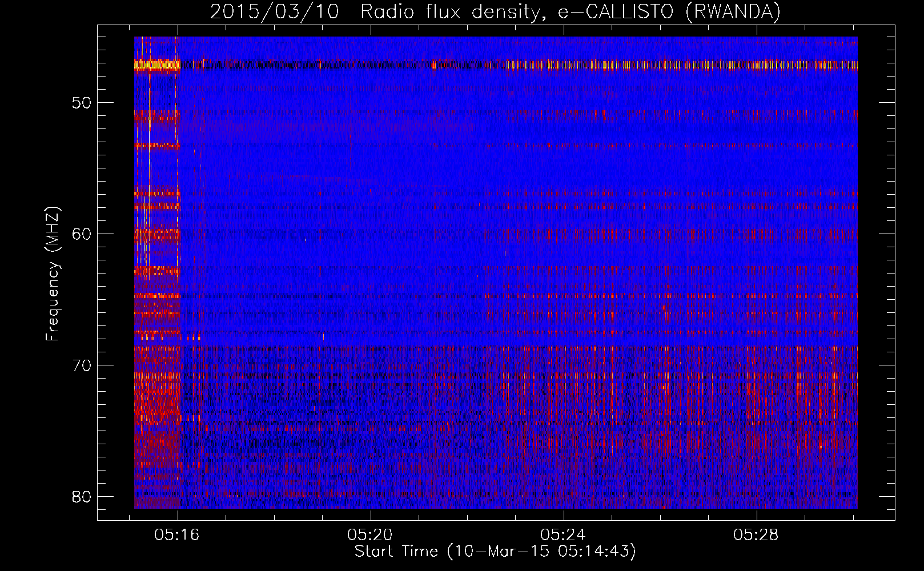Screen dimensions: 924x571
Task: Click the 60 MHz frequency tick label
Action: coord(82,234)
